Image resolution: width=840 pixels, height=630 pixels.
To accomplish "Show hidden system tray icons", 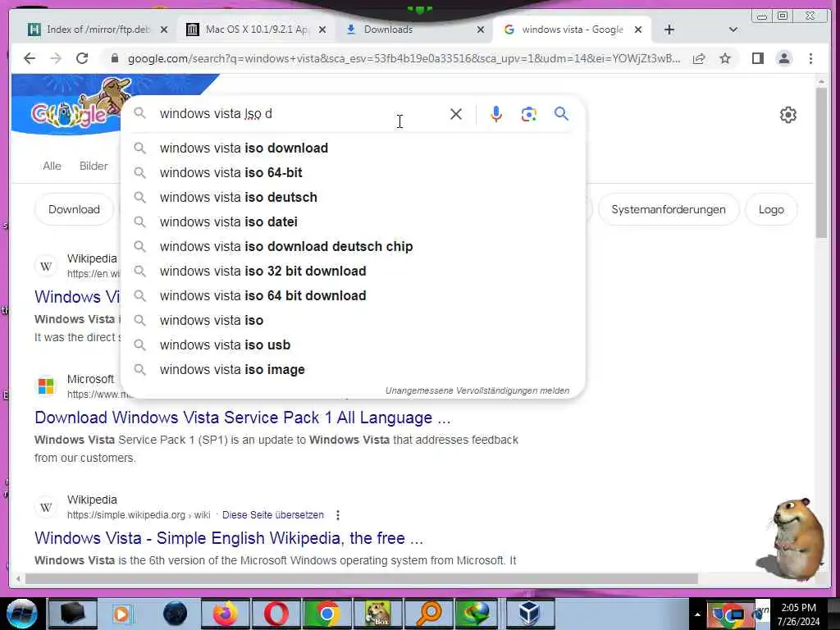I will [697, 614].
